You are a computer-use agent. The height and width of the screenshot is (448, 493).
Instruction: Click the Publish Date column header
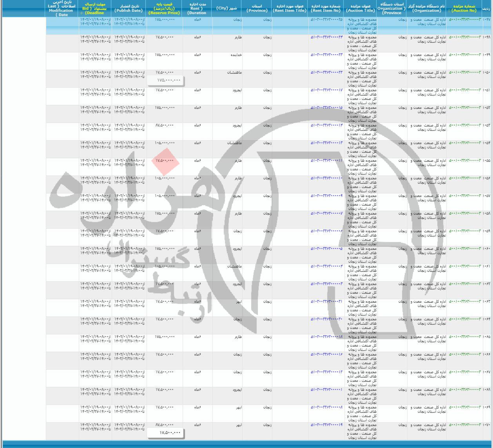129,8
